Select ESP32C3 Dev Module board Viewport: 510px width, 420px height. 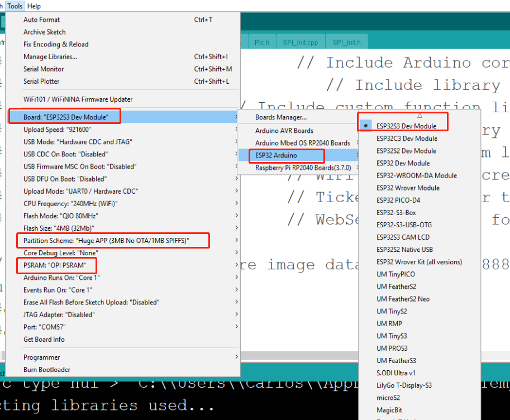coord(420,139)
